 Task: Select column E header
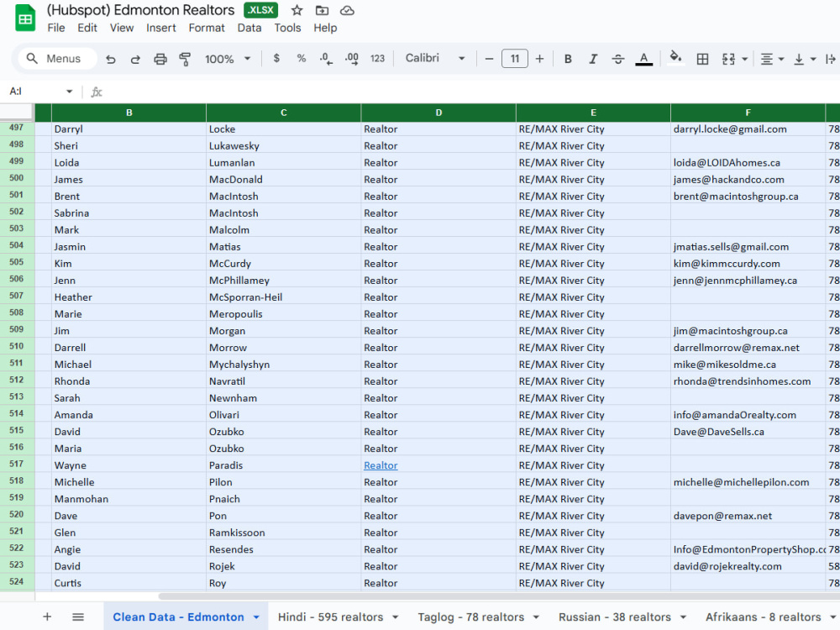click(x=593, y=113)
